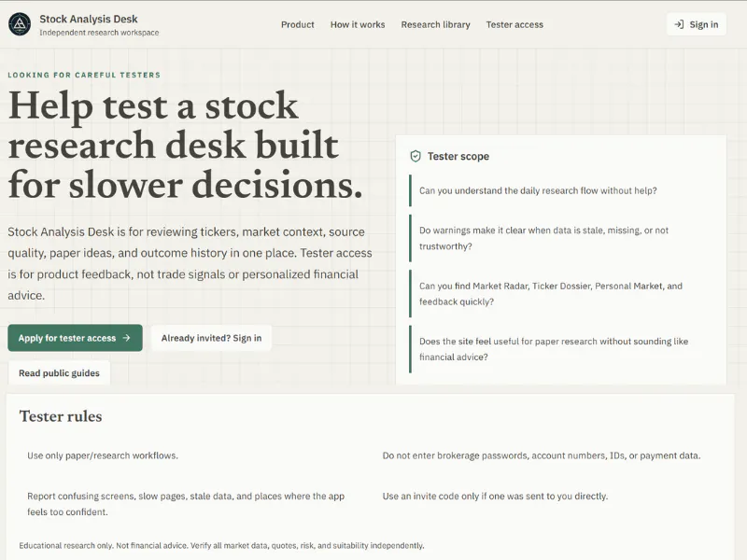Click Already invited? Sign in
Viewport: 747px width, 560px height.
(211, 338)
